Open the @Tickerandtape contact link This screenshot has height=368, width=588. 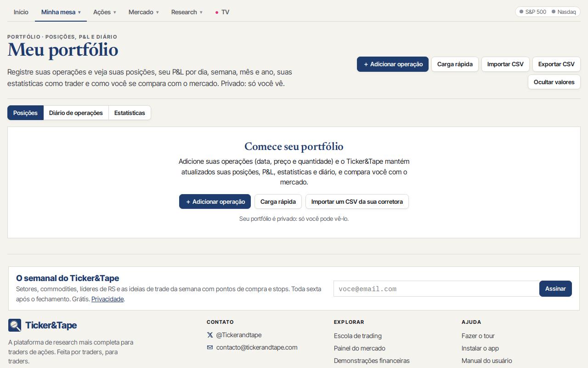coord(239,335)
